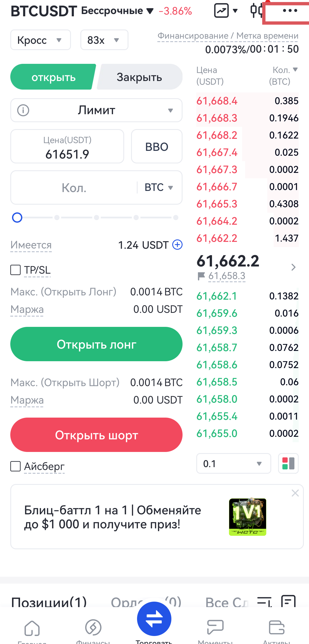This screenshot has width=309, height=644.
Task: Tap the limit order info icon
Action: (x=23, y=110)
